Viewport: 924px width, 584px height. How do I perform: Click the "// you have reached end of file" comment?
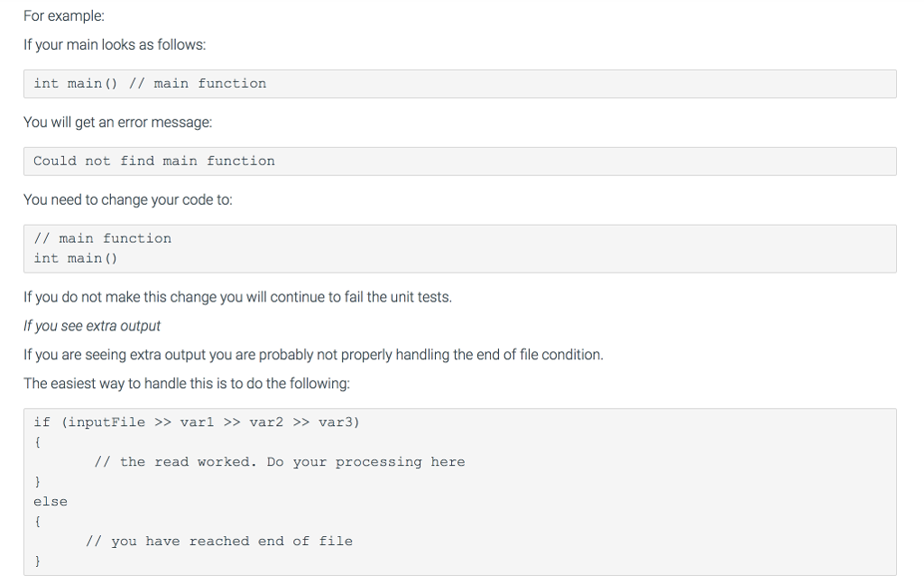219,542
